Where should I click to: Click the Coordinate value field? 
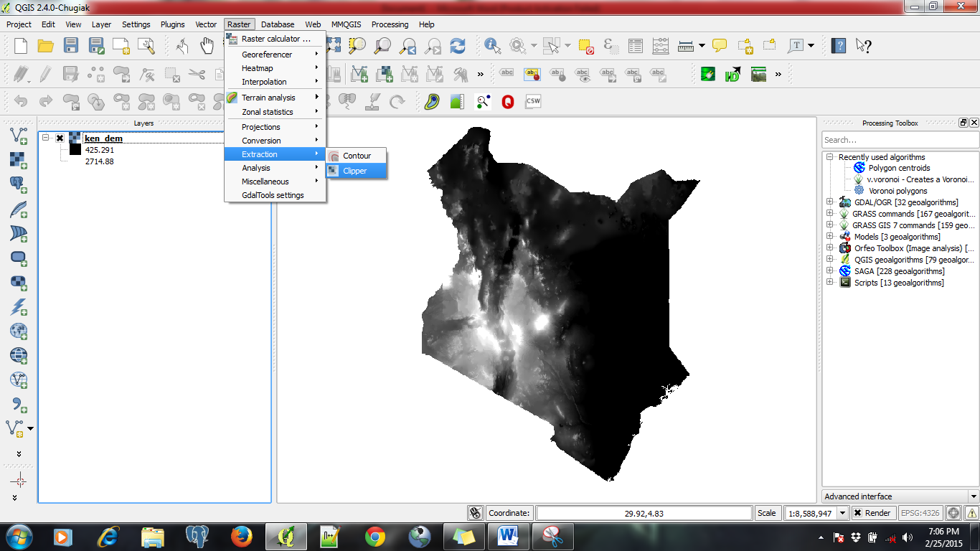coord(644,513)
